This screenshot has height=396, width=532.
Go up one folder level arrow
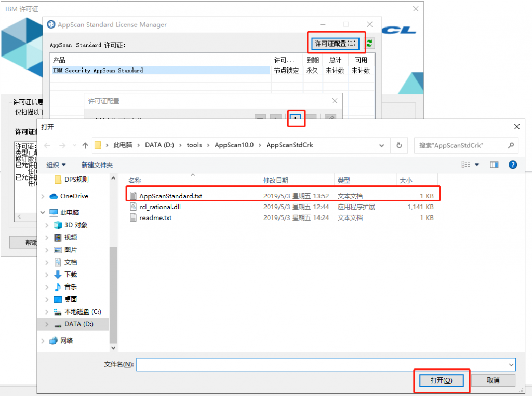(85, 145)
